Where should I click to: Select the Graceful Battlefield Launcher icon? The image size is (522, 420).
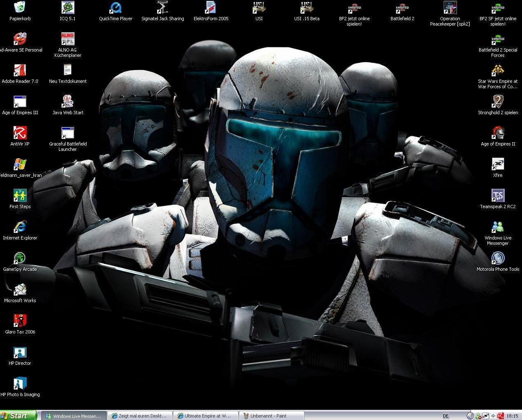pos(68,133)
